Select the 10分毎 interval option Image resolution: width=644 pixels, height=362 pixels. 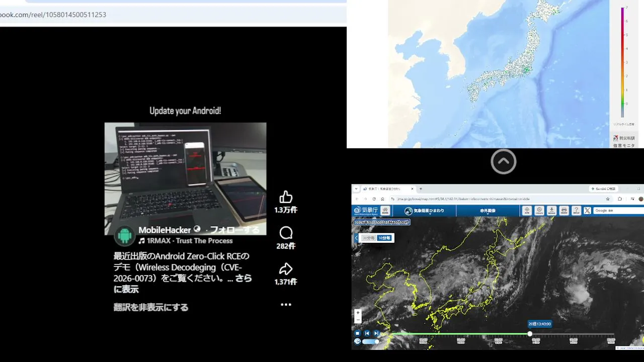pos(384,238)
